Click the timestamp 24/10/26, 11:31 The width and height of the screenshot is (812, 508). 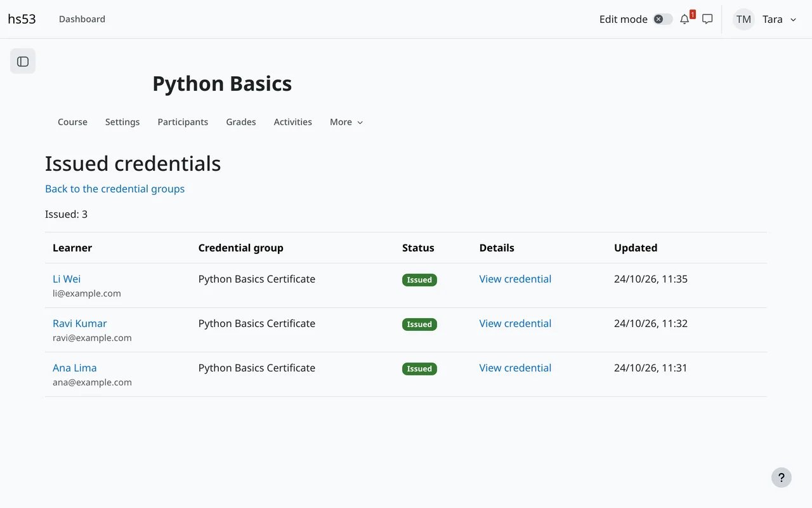click(651, 368)
